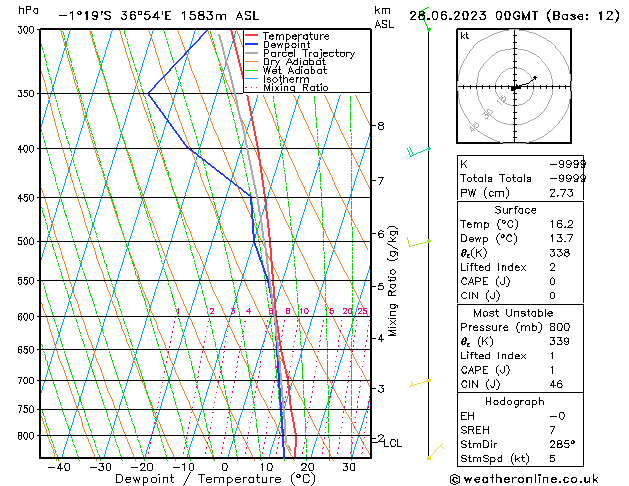Click the hodograph circle plot
The width and height of the screenshot is (629, 486).
click(x=514, y=88)
